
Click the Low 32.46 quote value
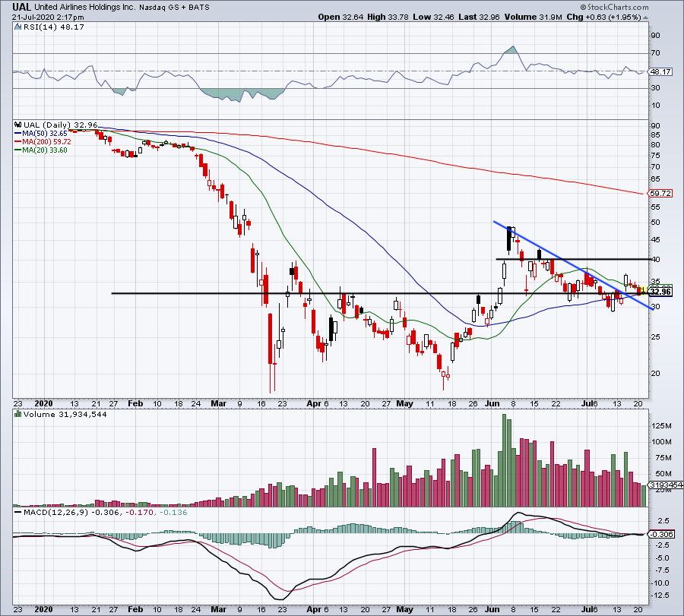pyautogui.click(x=434, y=17)
